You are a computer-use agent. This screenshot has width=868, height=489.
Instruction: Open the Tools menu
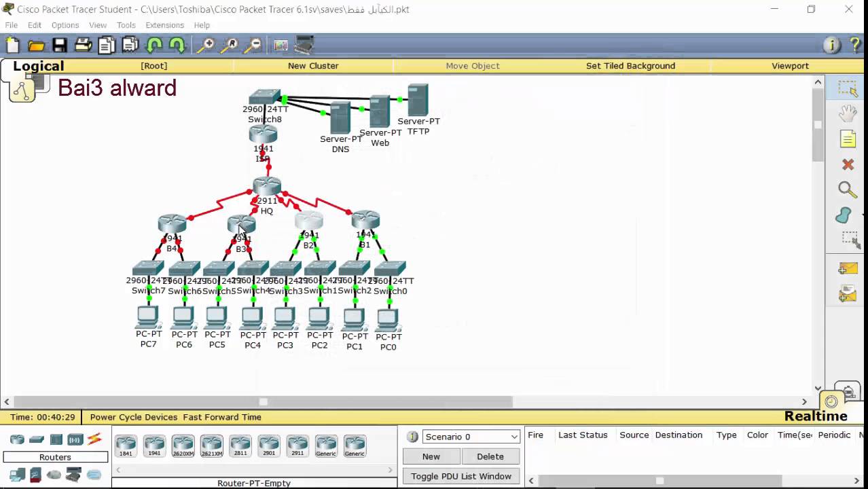126,25
